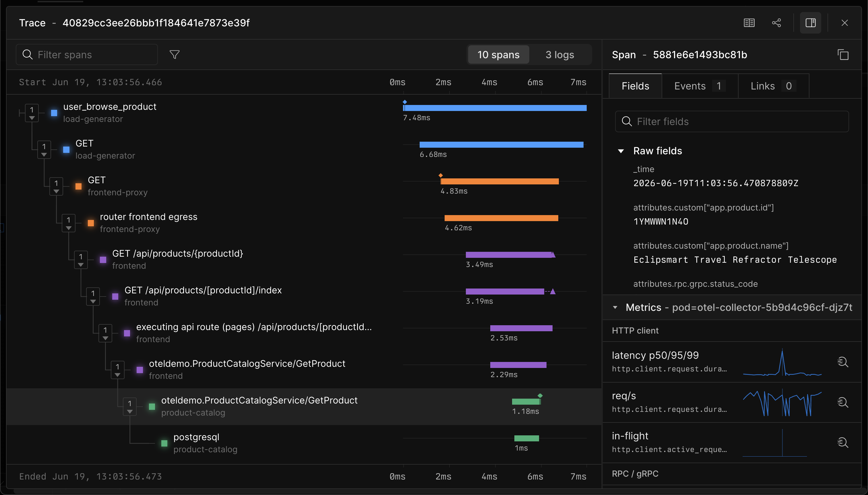Collapse GET /api/products/[productId]/index children
This screenshot has width=868, height=495.
93,297
